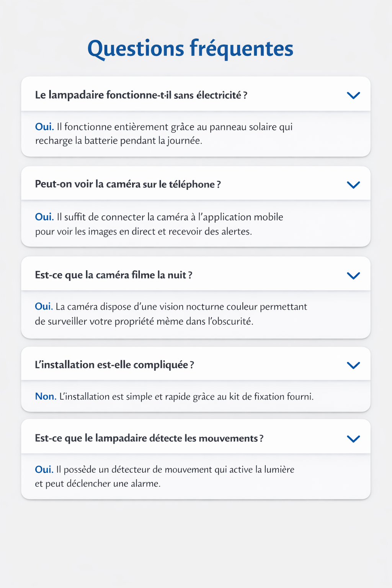The image size is (392, 588).
Task: Click question 'Le lampadaire fonctionne-t-il sans électricité ?'
Action: [141, 95]
